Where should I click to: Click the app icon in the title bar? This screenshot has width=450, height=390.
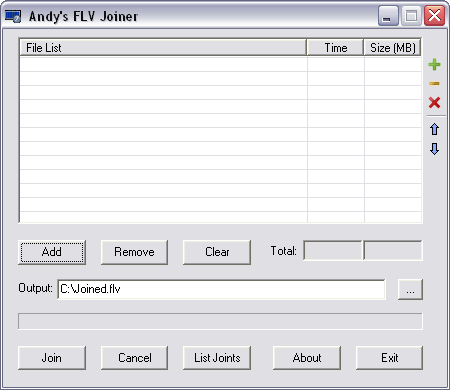(13, 16)
